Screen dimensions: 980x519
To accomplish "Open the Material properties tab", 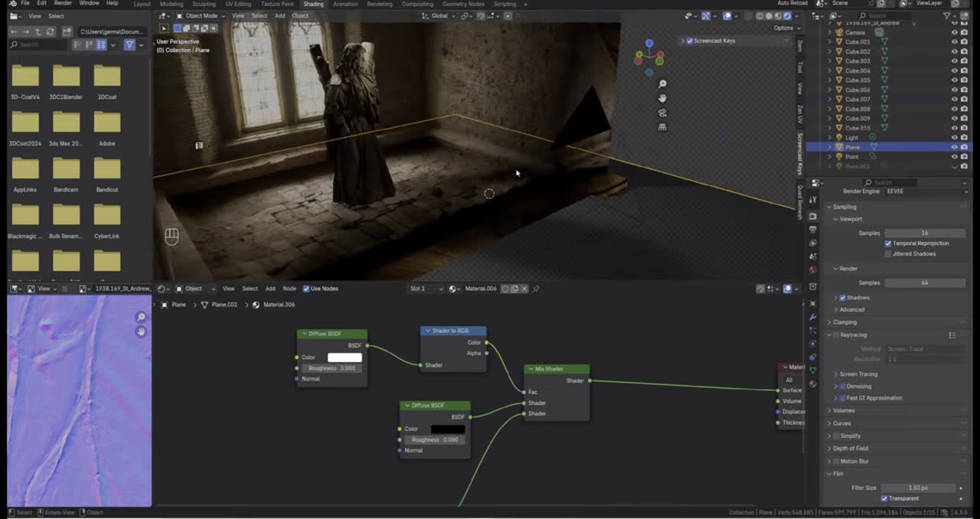I will click(x=813, y=384).
